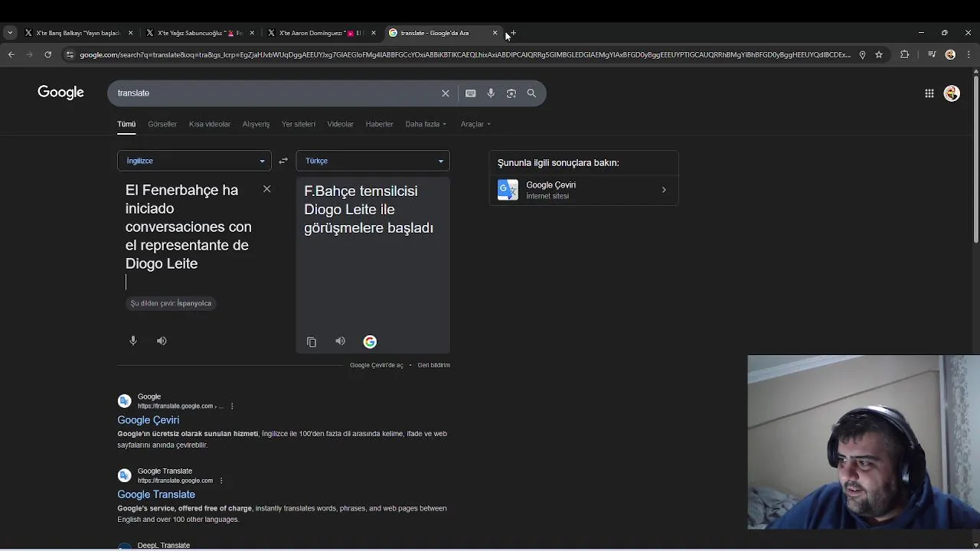Search by image with Google Lens icon

pyautogui.click(x=511, y=93)
